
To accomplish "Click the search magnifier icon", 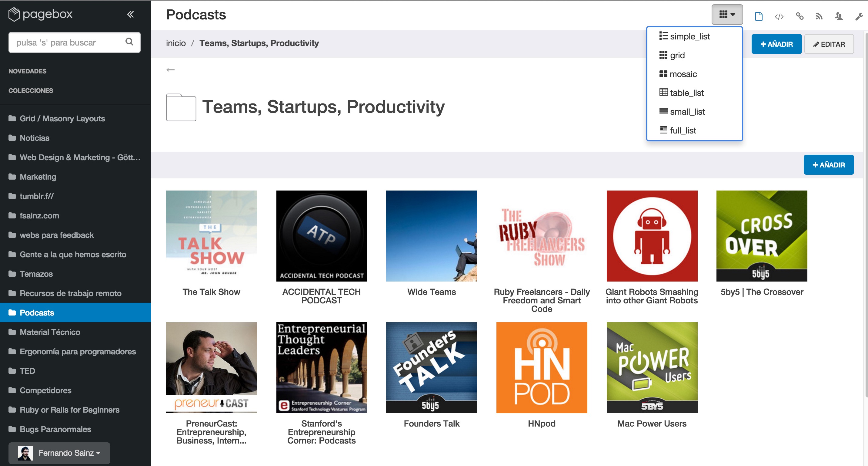I will pos(129,42).
